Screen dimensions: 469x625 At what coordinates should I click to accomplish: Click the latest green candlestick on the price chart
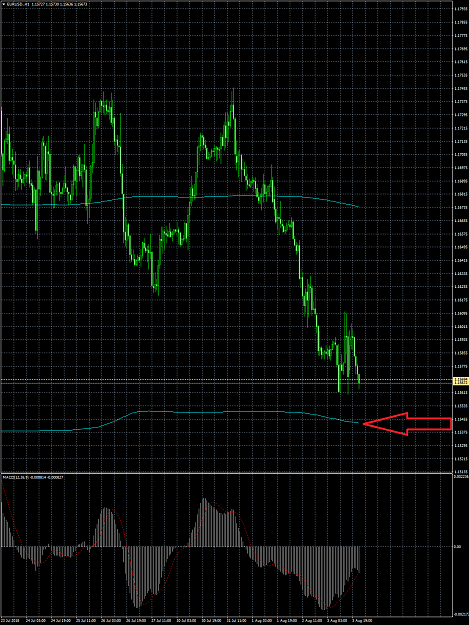359,381
